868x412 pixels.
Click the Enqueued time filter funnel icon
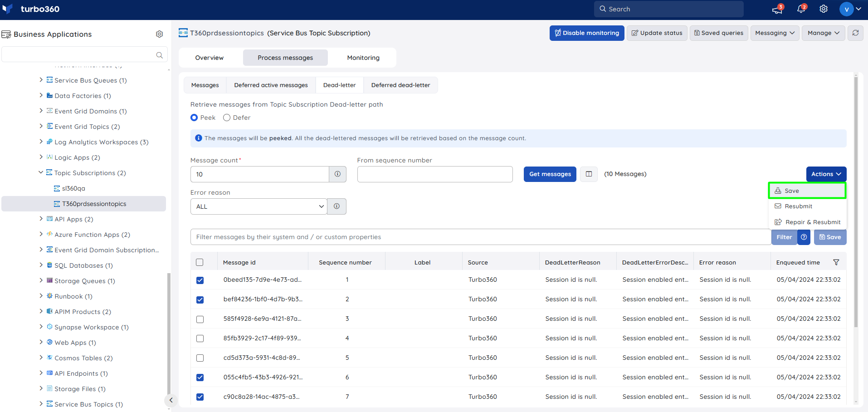click(836, 262)
